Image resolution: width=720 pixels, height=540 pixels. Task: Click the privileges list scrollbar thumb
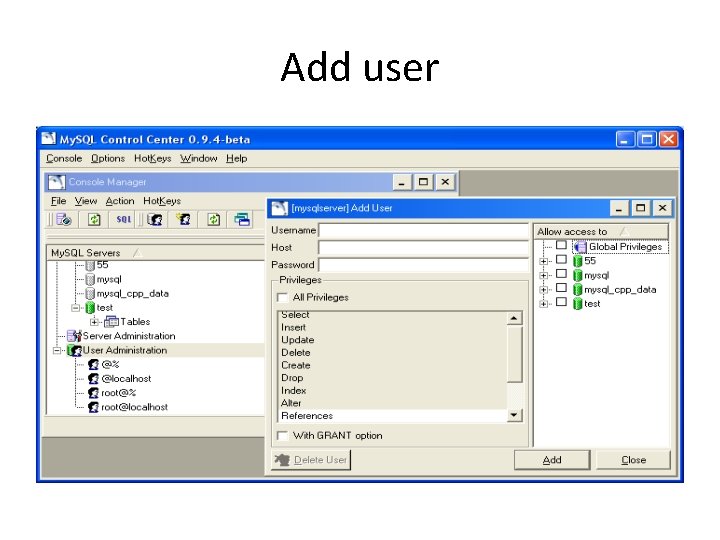(x=514, y=354)
